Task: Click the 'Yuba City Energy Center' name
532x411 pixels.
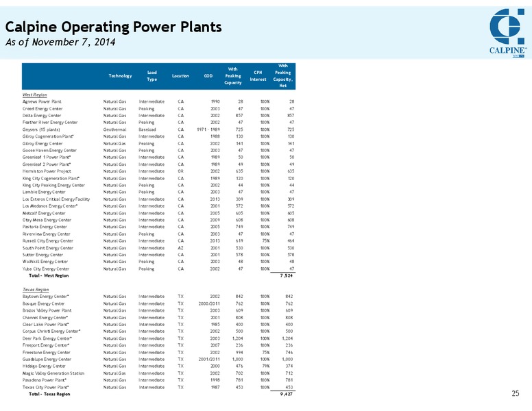Action: click(46, 269)
